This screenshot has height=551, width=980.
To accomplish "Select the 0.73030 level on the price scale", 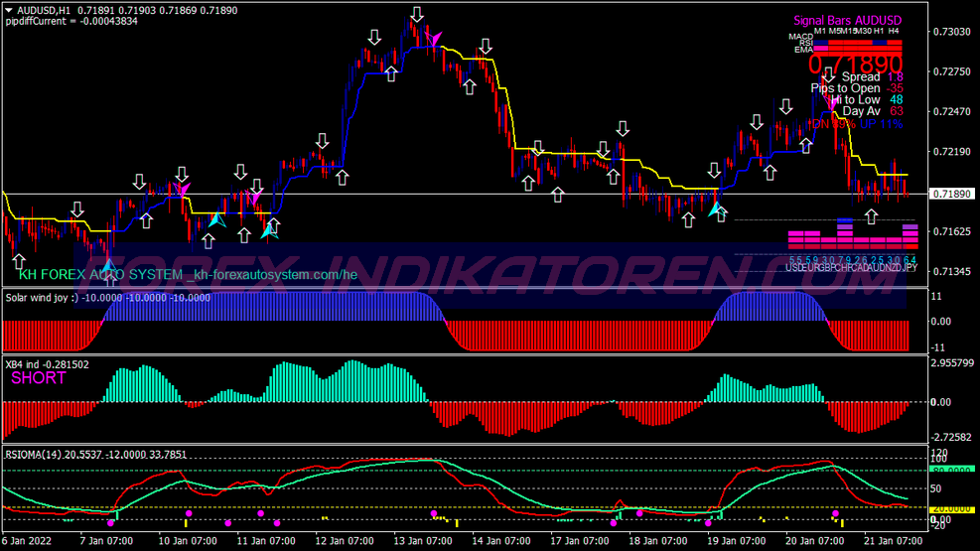I will click(952, 31).
